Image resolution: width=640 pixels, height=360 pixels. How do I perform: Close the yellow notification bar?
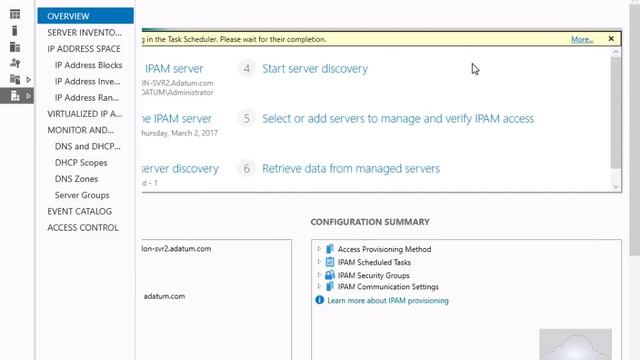[x=611, y=38]
